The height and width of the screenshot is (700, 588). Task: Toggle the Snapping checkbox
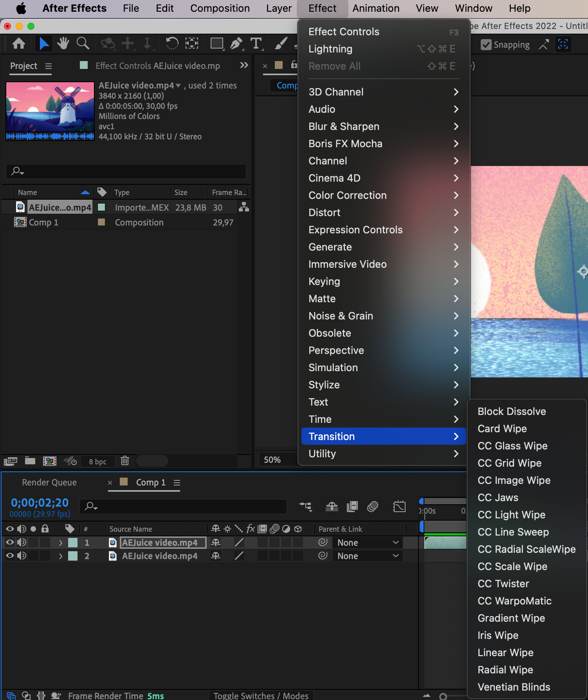point(486,45)
